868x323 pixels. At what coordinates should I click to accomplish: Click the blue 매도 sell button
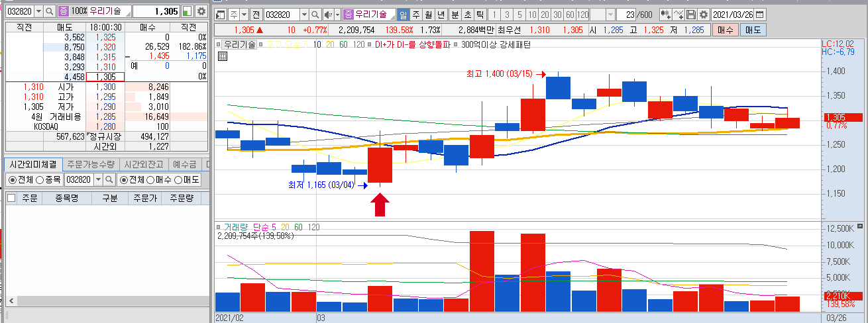(753, 30)
